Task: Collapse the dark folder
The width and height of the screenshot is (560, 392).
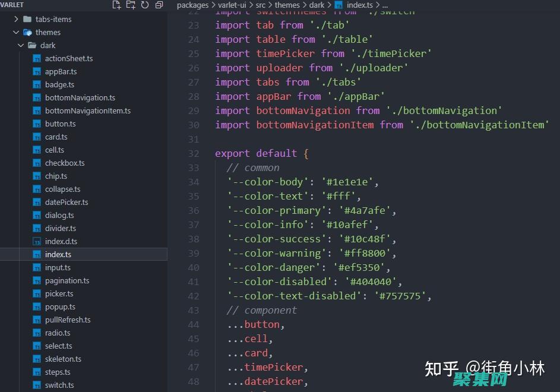Action: coord(21,45)
